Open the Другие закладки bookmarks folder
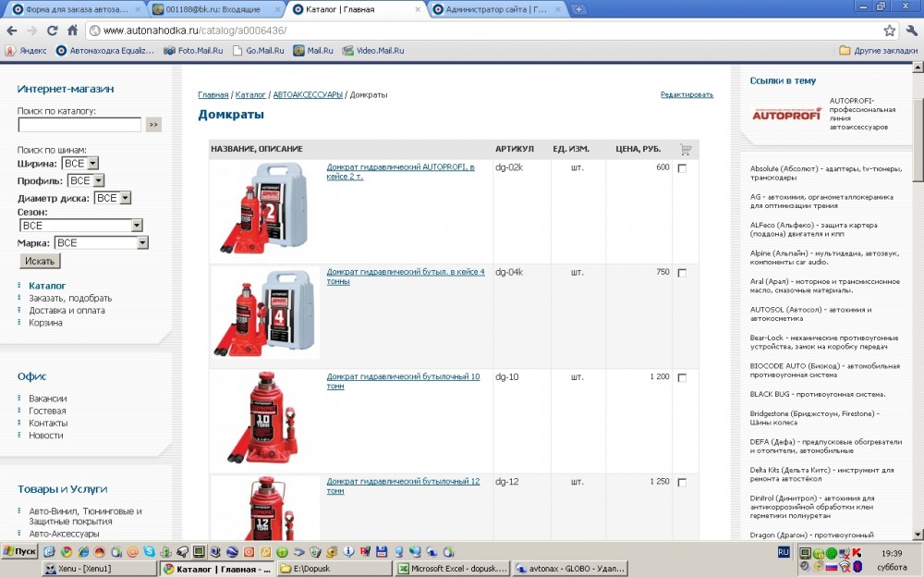The width and height of the screenshot is (924, 578). pos(878,51)
